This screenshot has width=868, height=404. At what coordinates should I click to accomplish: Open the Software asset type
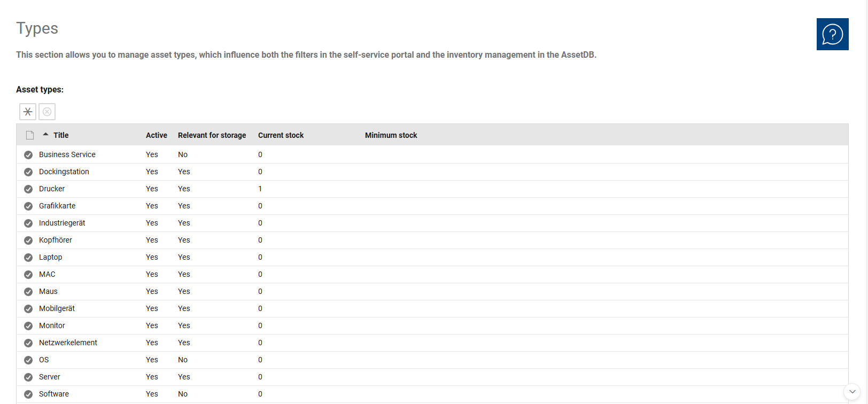pos(54,394)
